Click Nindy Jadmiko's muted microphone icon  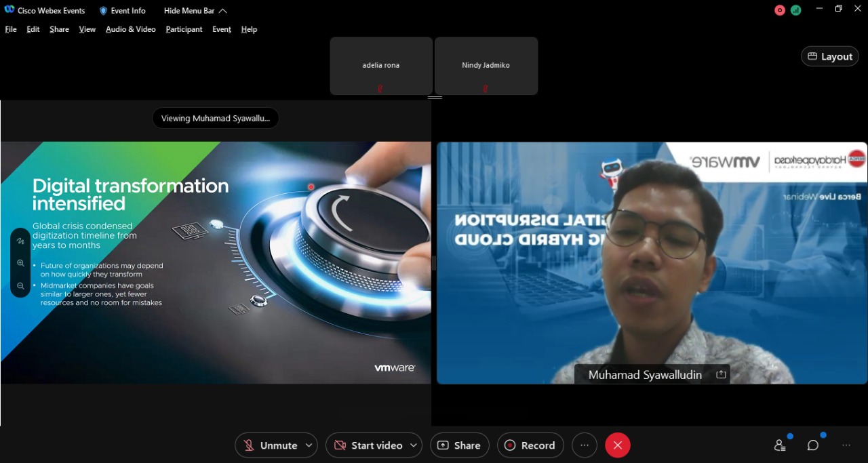485,89
